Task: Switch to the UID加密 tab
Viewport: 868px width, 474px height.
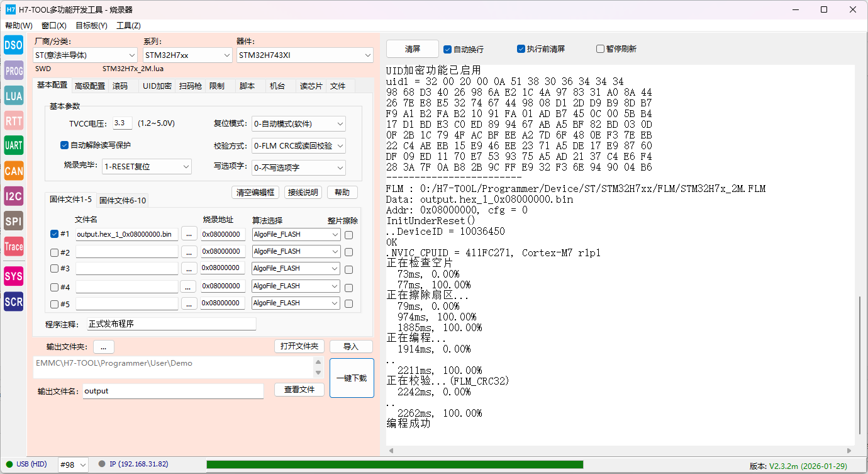Action: point(157,86)
